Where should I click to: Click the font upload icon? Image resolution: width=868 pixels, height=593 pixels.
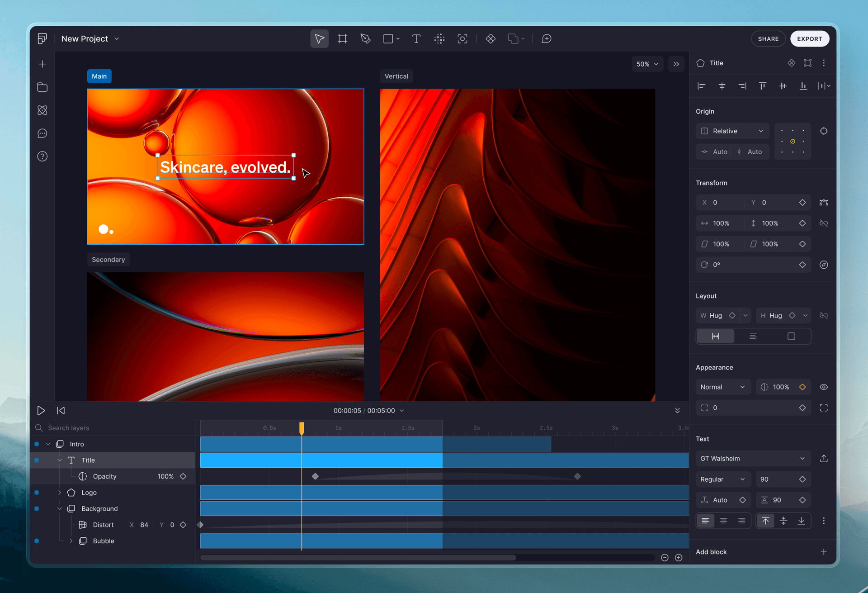tap(824, 459)
